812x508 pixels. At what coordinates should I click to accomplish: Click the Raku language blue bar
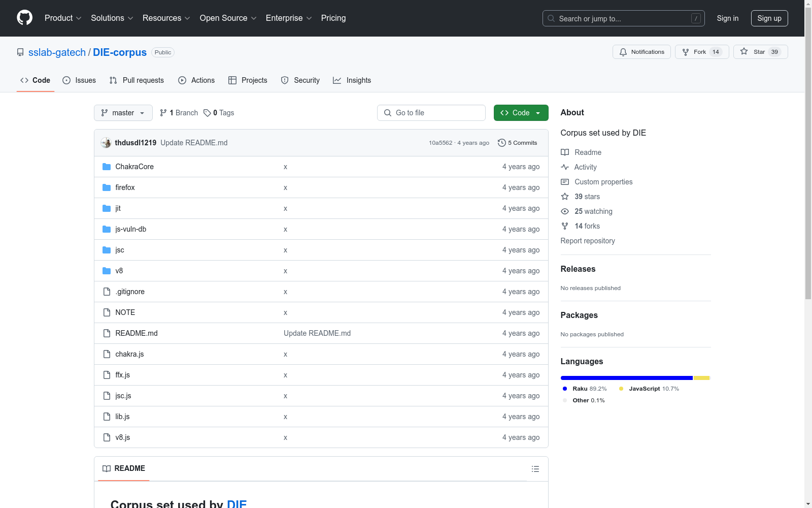pyautogui.click(x=627, y=378)
